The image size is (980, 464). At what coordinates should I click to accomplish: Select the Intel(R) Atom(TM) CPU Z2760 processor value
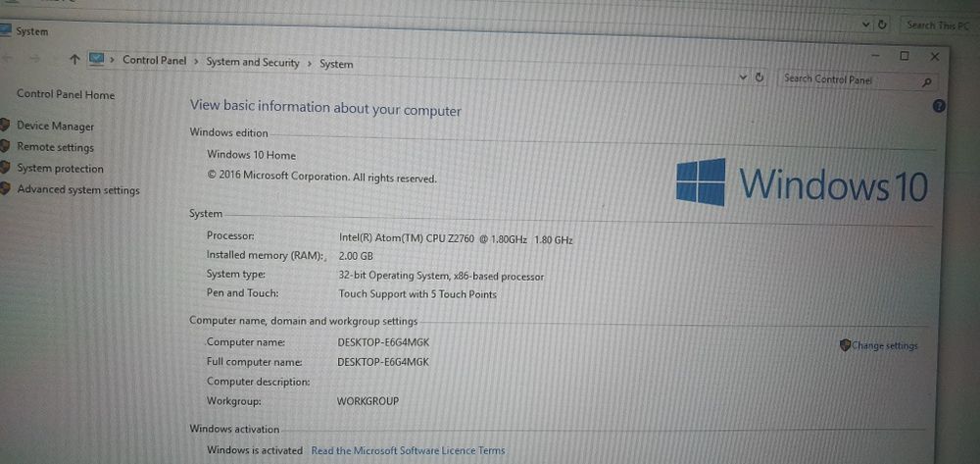point(456,239)
